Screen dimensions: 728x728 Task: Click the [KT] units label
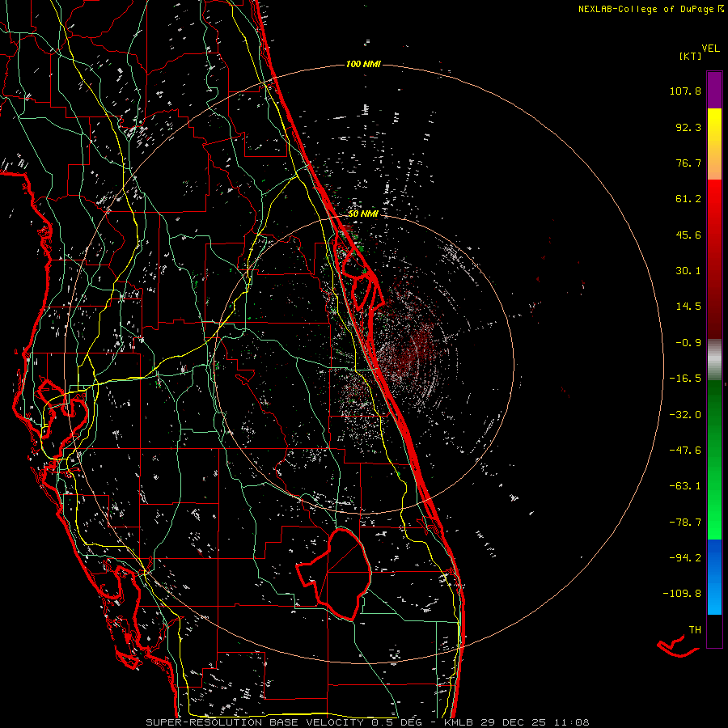690,56
